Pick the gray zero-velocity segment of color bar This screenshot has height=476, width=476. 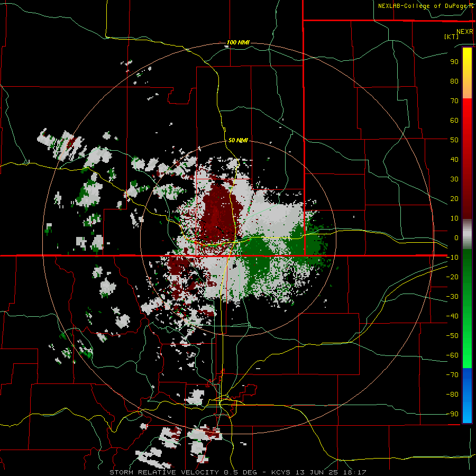(x=467, y=234)
